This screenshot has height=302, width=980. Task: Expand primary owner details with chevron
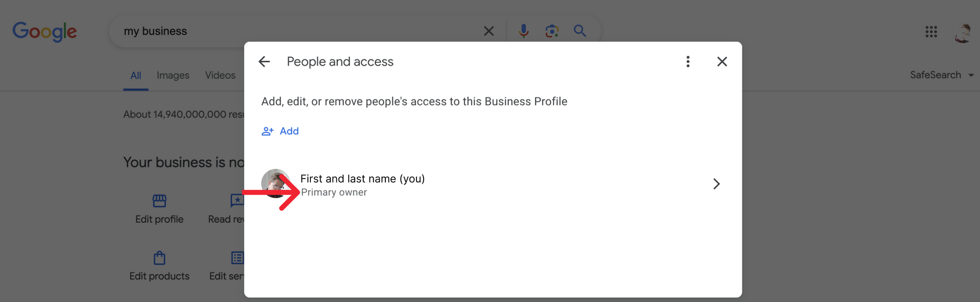pos(716,184)
